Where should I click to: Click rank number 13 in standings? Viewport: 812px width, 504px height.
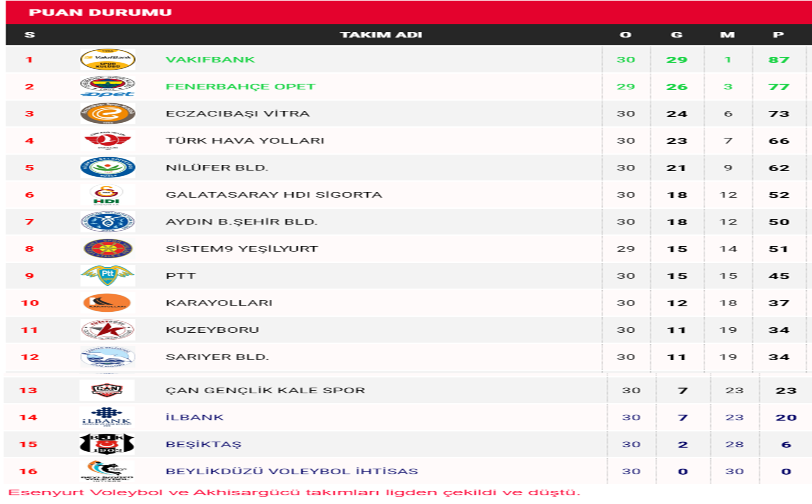(x=28, y=390)
